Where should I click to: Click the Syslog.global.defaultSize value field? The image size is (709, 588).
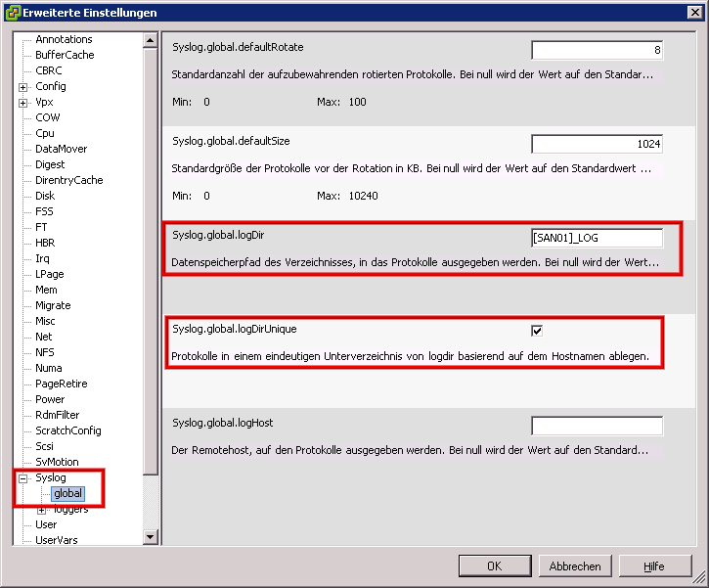(x=597, y=144)
